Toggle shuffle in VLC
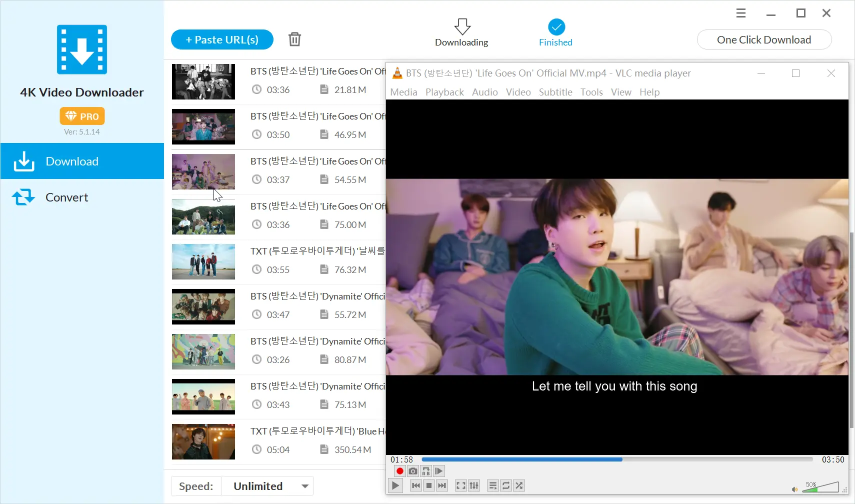855x504 pixels. (519, 485)
